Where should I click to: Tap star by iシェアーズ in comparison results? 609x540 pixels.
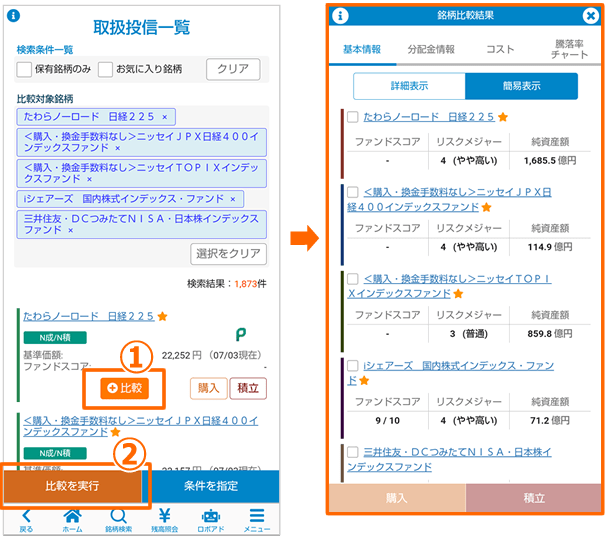coord(364,381)
